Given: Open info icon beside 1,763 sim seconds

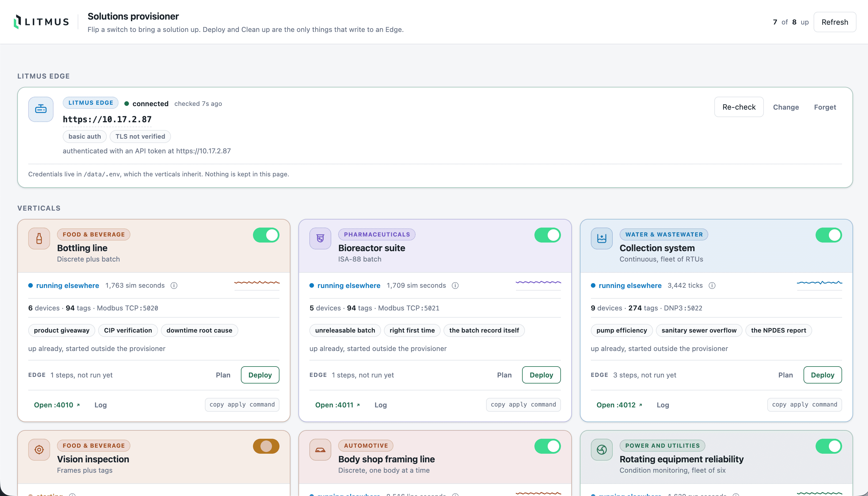Looking at the screenshot, I should [x=174, y=285].
